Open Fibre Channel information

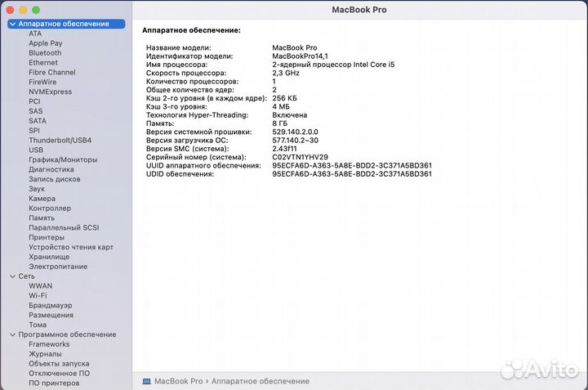pos(52,73)
